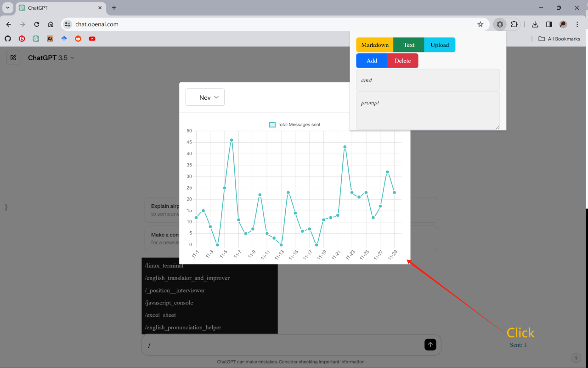588x368 pixels.
Task: Bookmark this page with the star icon
Action: pos(481,24)
